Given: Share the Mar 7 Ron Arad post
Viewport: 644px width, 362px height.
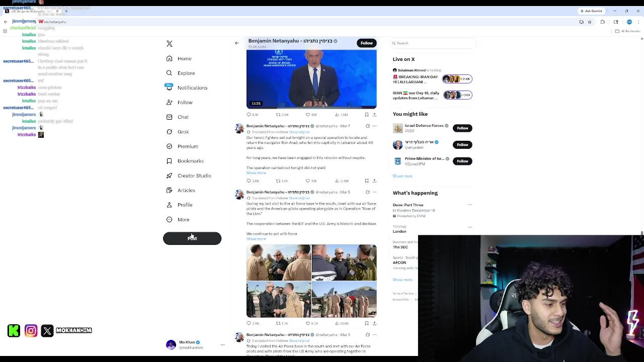Looking at the screenshot, I should 374,181.
